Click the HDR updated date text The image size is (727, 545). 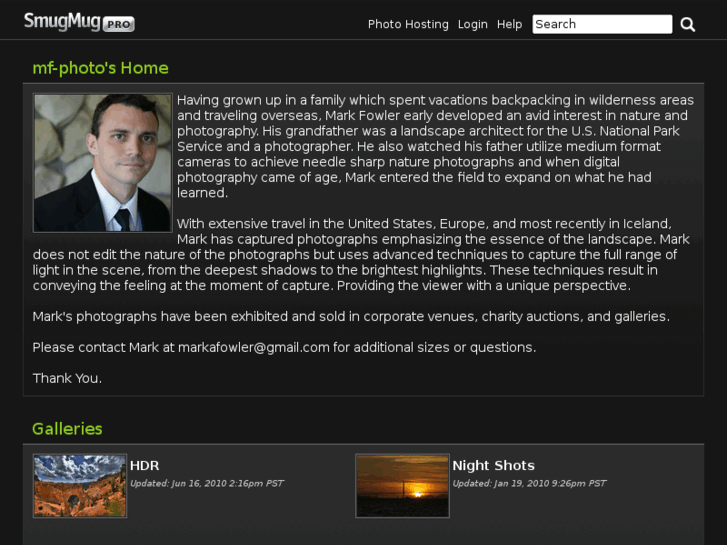coord(207,484)
